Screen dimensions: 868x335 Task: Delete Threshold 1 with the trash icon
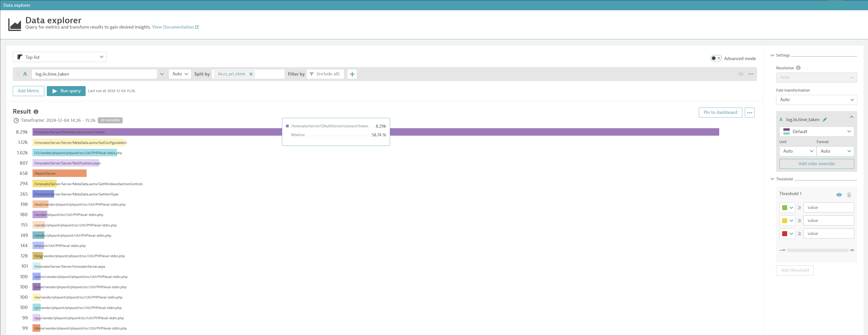tap(849, 195)
